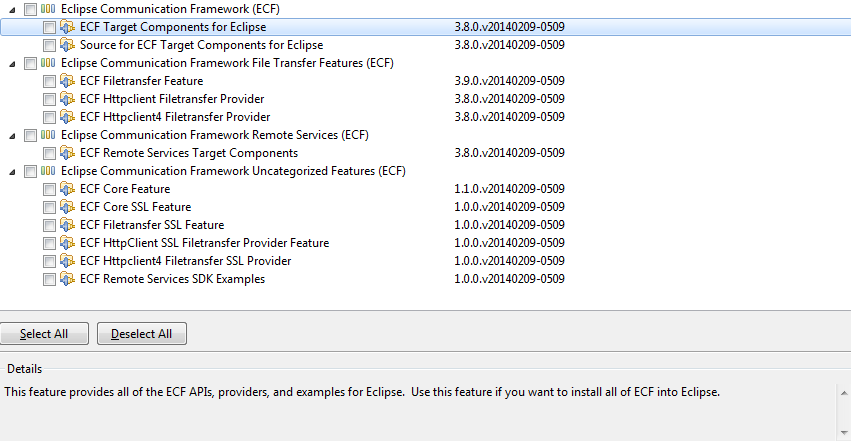The width and height of the screenshot is (851, 441).
Task: Click category icon for File Transfer Features group
Action: [x=48, y=62]
